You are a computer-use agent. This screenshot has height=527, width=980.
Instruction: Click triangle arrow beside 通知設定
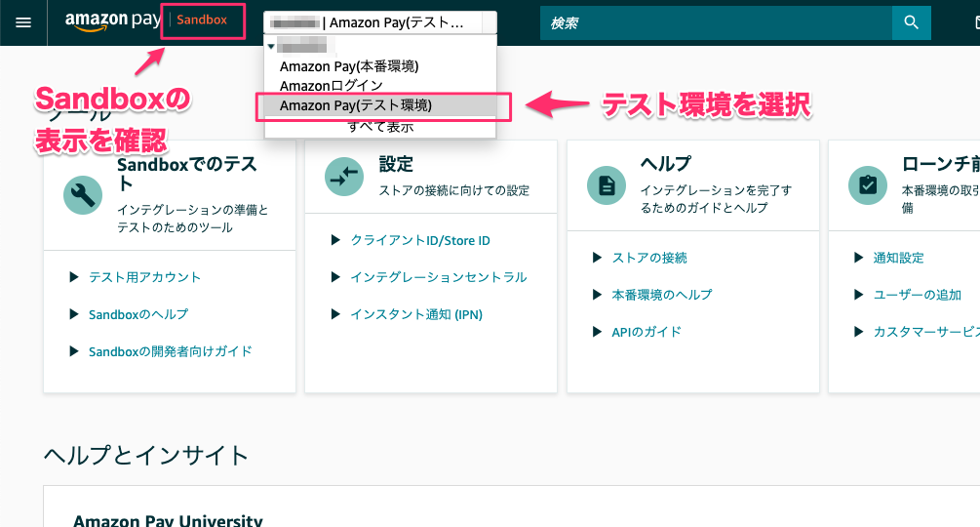tap(859, 258)
